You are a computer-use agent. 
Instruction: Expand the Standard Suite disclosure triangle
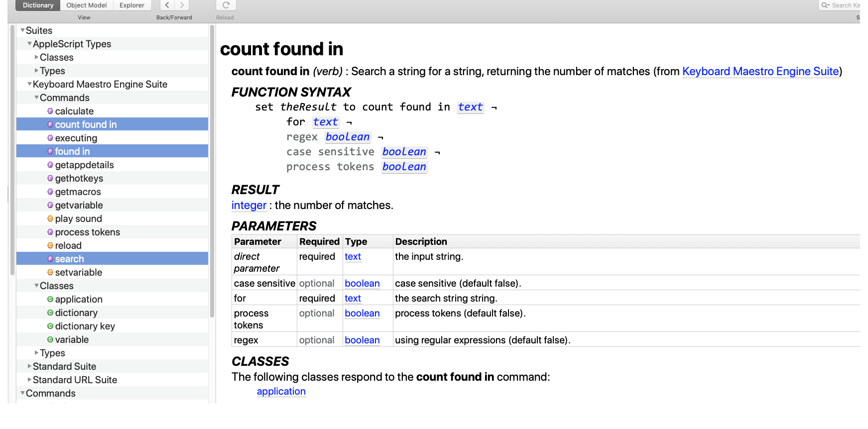point(29,366)
